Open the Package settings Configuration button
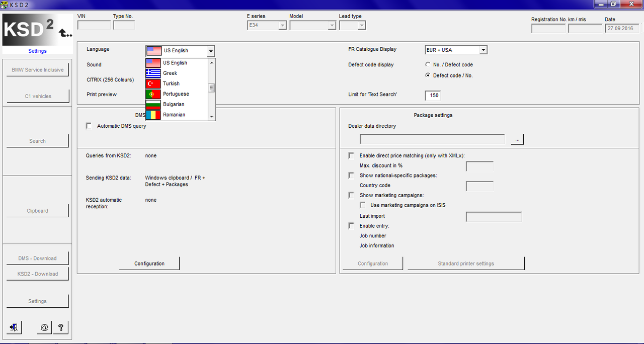644x344 pixels. point(373,264)
